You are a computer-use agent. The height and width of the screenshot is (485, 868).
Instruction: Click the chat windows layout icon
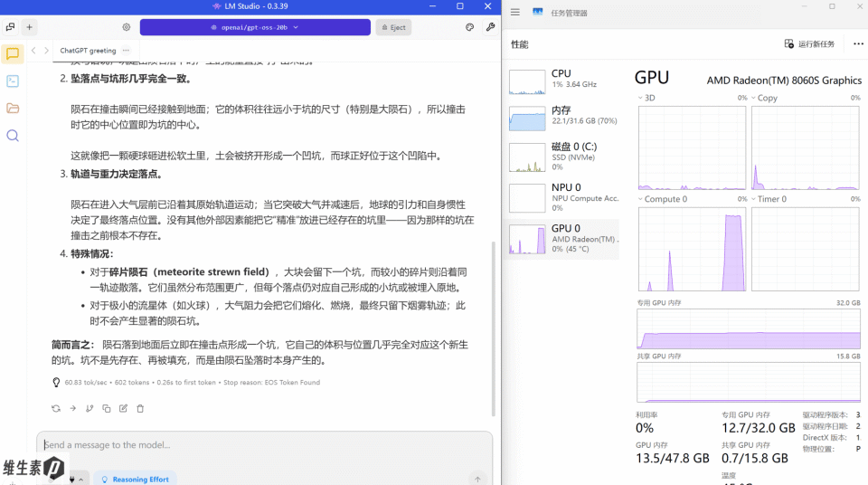pyautogui.click(x=11, y=26)
